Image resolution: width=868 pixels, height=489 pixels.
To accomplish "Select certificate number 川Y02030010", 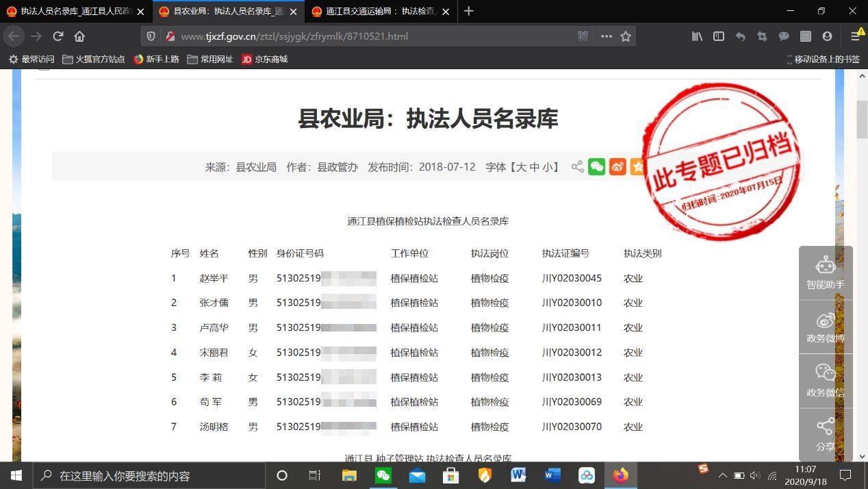I will (572, 303).
